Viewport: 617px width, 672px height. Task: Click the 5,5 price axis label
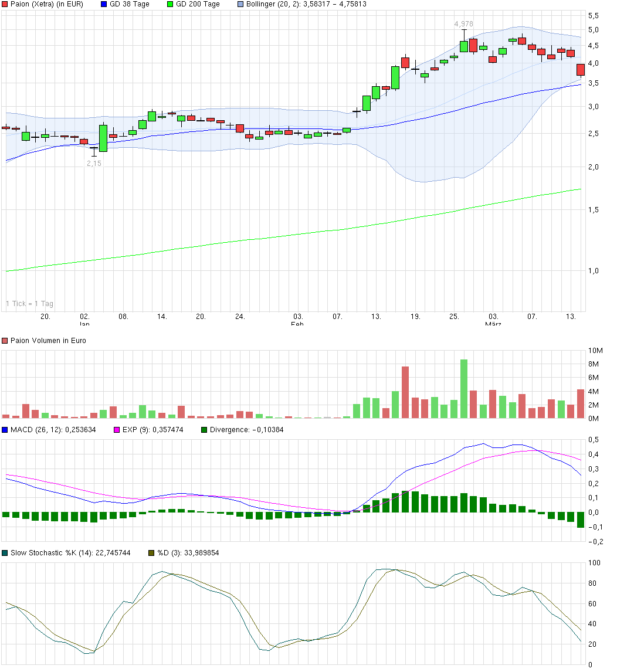(x=594, y=16)
